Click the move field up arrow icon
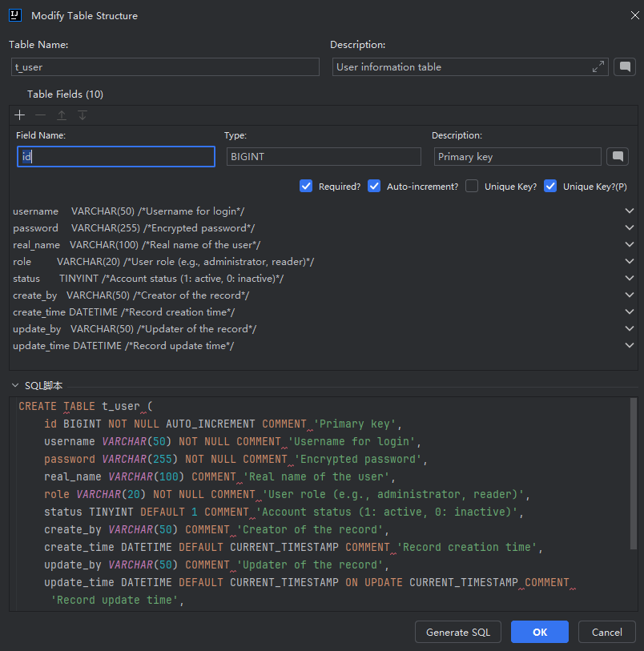The image size is (644, 651). (x=61, y=115)
